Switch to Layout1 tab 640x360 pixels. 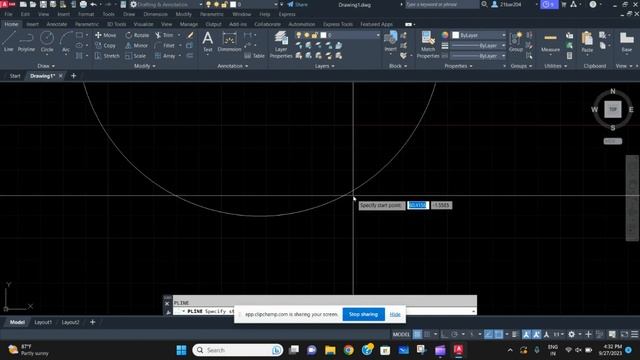pyautogui.click(x=43, y=322)
